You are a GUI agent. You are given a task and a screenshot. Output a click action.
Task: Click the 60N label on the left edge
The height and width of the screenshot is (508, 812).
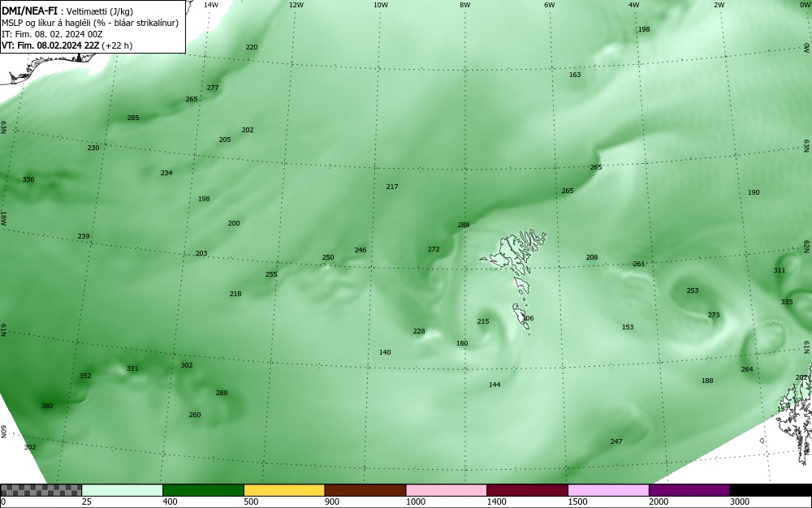click(3, 432)
